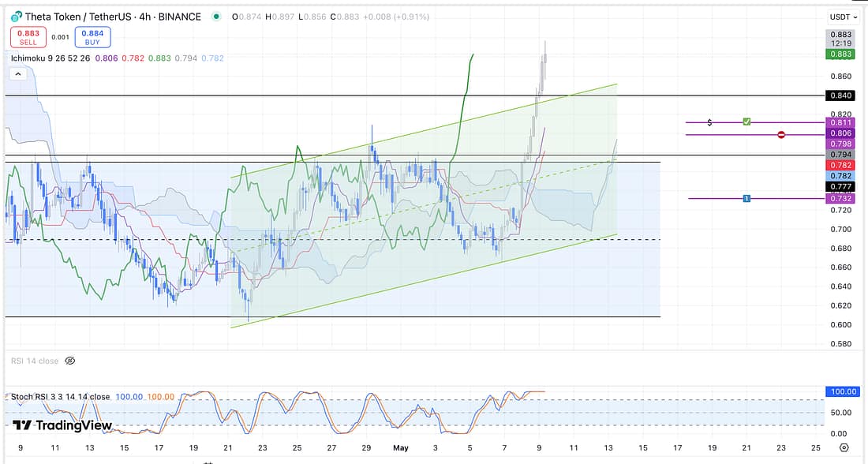This screenshot has height=464, width=868.
Task: Click the light blue 0.782 axis label
Action: (840, 176)
